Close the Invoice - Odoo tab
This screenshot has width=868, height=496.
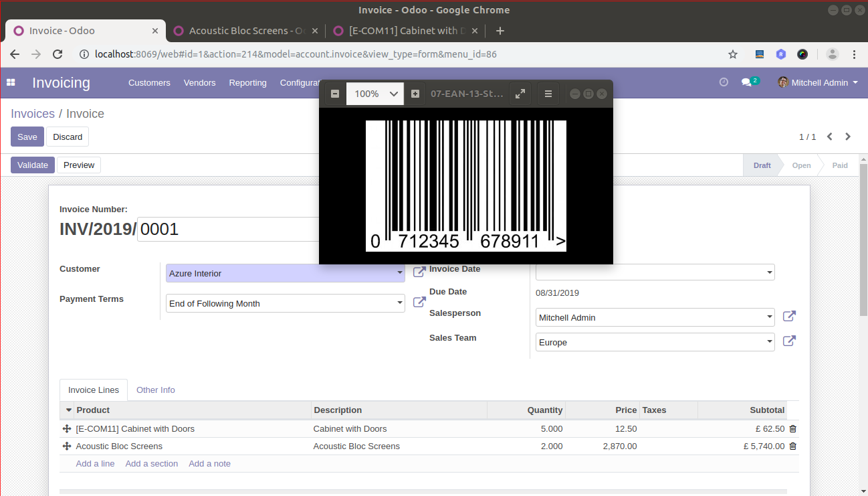coord(155,31)
